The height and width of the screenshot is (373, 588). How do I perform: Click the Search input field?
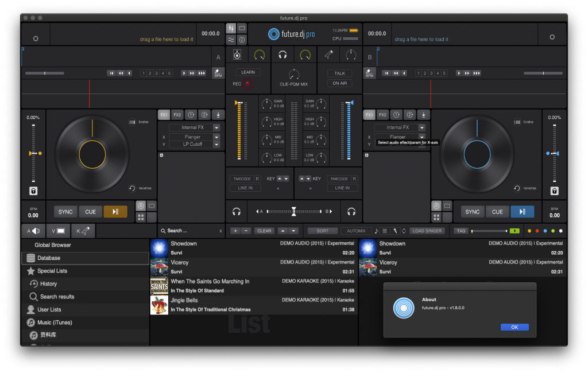click(191, 231)
